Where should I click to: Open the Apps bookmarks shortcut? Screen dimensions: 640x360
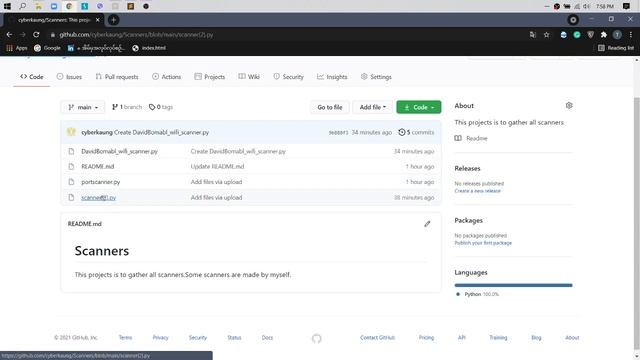[17, 48]
